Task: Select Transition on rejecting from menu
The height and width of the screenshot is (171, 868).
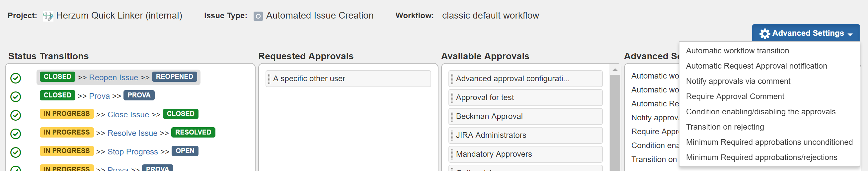Action: pyautogui.click(x=725, y=127)
